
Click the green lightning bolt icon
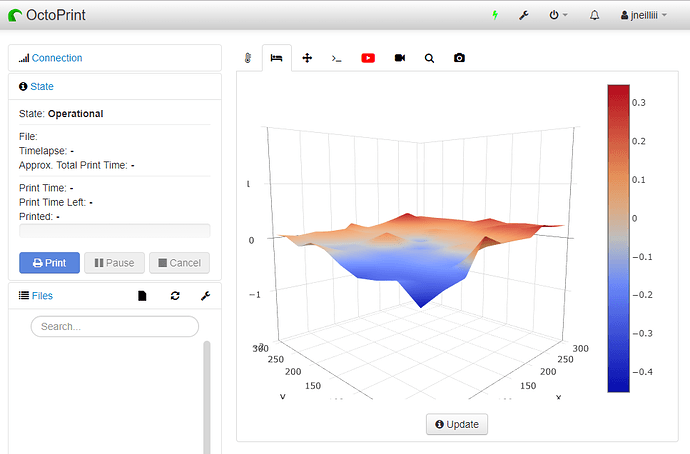click(494, 16)
